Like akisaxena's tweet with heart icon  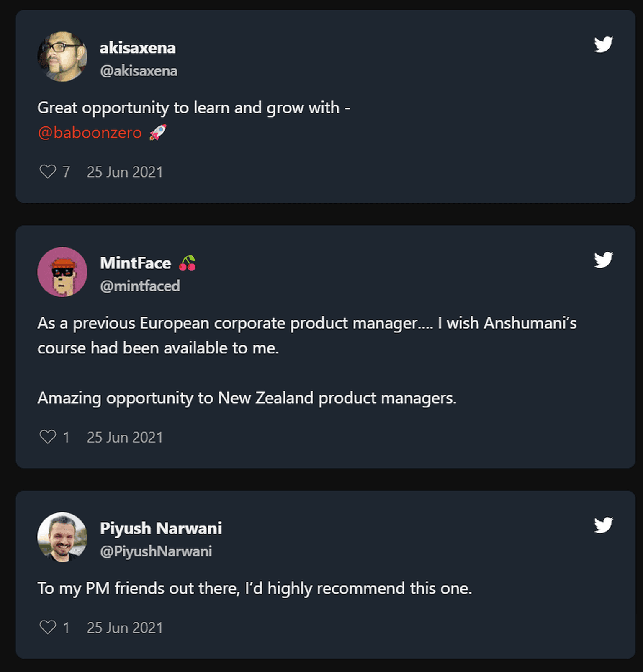coord(48,172)
